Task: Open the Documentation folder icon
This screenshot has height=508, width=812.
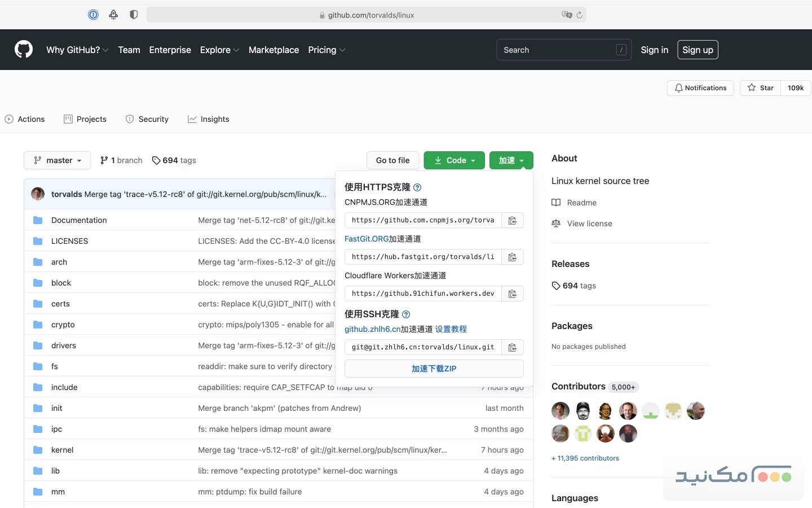Action: (x=37, y=220)
